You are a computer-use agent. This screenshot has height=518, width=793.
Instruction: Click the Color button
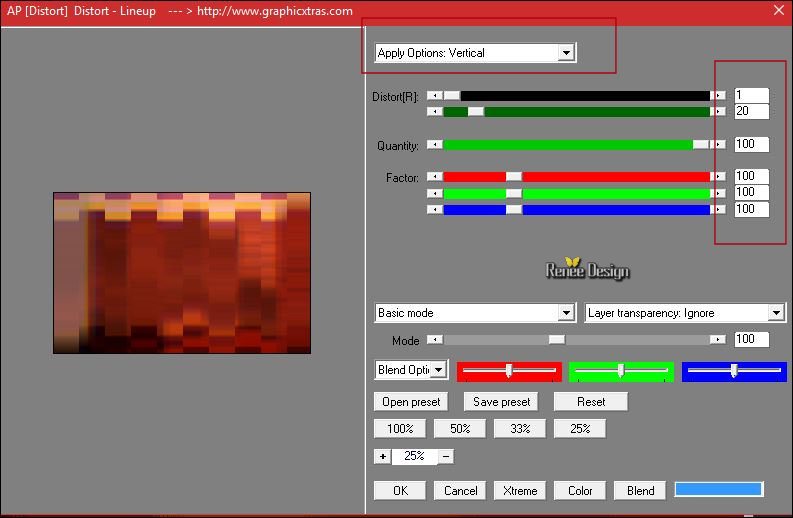tap(580, 491)
